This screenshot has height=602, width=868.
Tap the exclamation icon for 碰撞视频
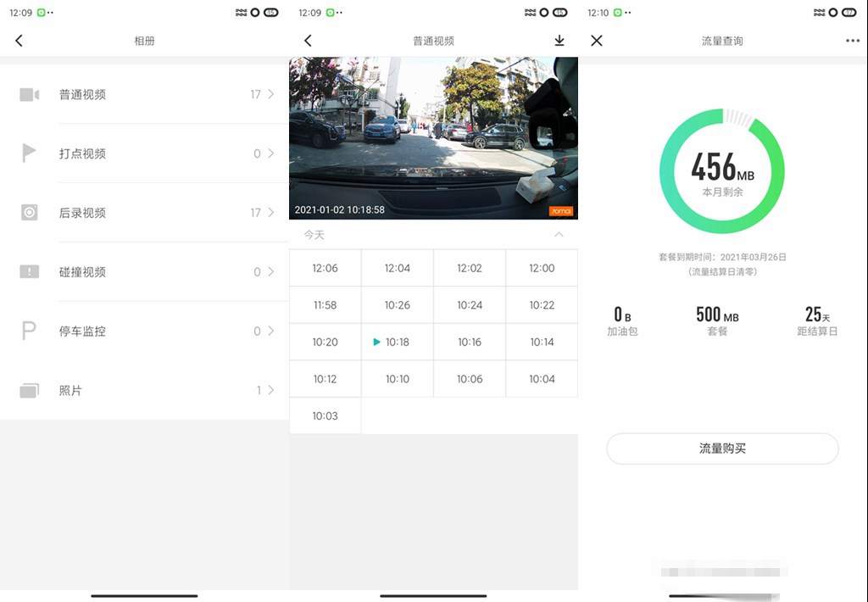click(30, 272)
